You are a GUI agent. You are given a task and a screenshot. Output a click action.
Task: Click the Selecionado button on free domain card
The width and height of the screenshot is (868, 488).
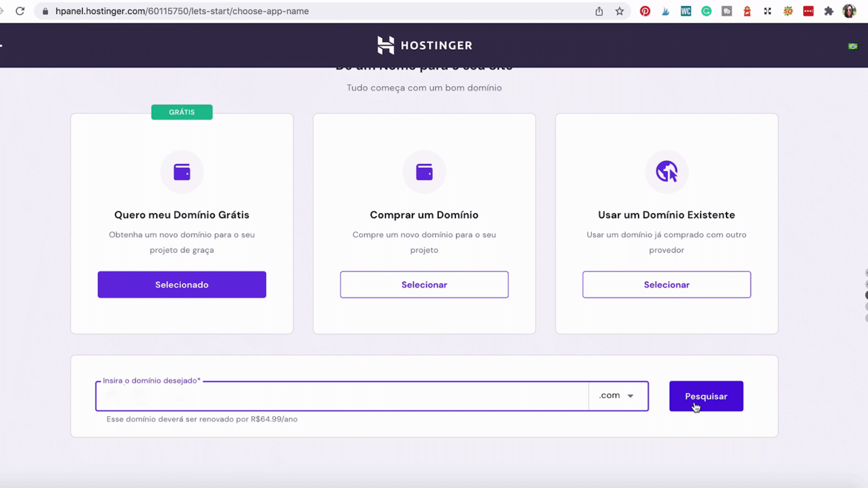click(182, 285)
